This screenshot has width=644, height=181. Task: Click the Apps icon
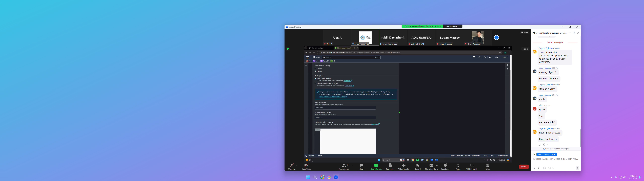pyautogui.click(x=458, y=166)
